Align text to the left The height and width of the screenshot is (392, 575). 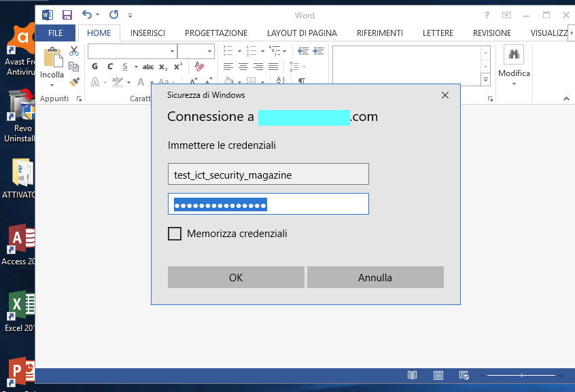pyautogui.click(x=228, y=67)
